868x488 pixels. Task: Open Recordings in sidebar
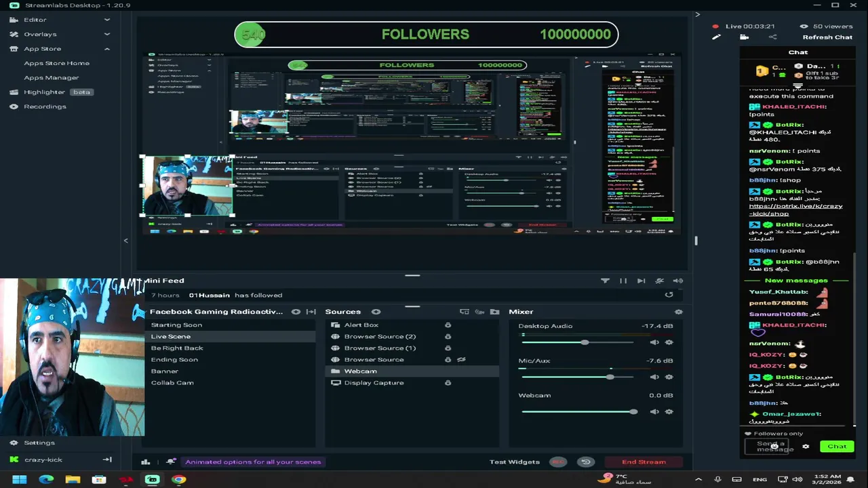click(45, 106)
